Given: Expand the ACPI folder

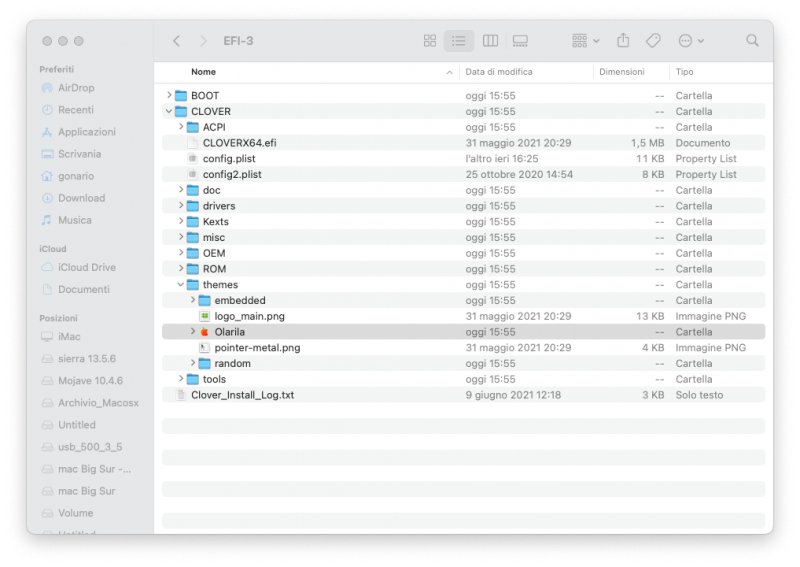Looking at the screenshot, I should (181, 127).
